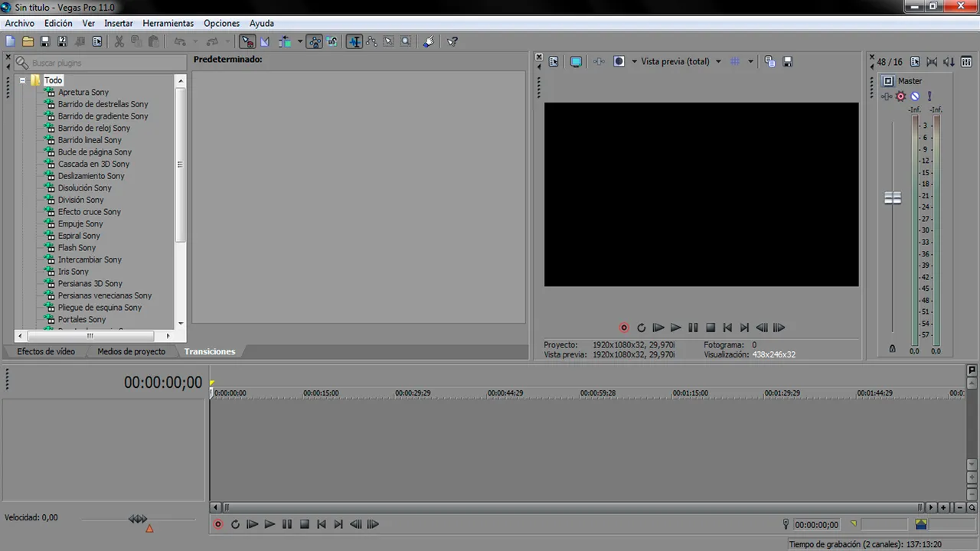Copy preview snapshot to clipboard
The height and width of the screenshot is (551, 980).
click(769, 61)
